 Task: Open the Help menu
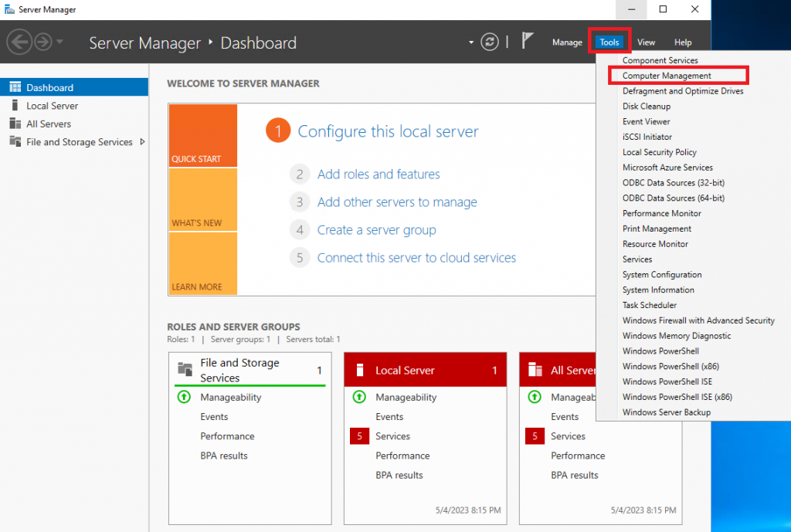(x=683, y=42)
